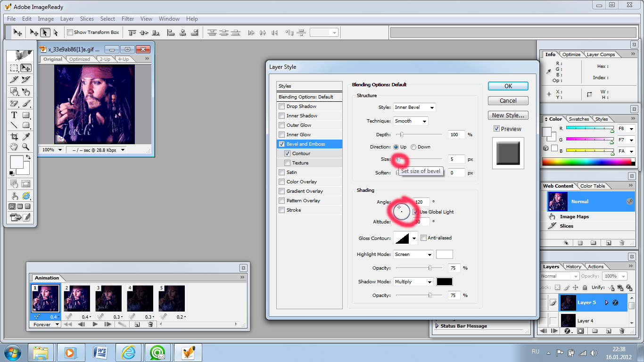This screenshot has height=362, width=644.
Task: Select the Hand tool
Action: pyautogui.click(x=14, y=148)
